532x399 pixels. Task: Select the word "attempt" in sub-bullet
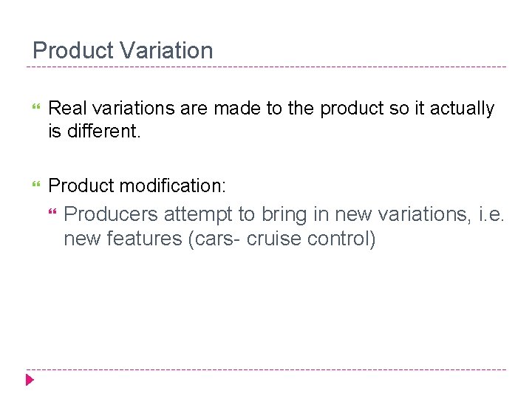[x=198, y=215]
